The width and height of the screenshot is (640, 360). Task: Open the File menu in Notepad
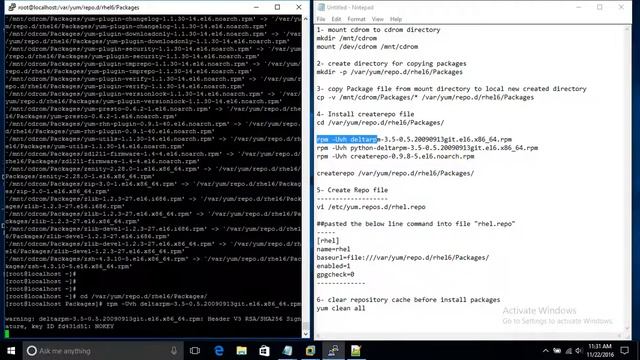[x=321, y=19]
